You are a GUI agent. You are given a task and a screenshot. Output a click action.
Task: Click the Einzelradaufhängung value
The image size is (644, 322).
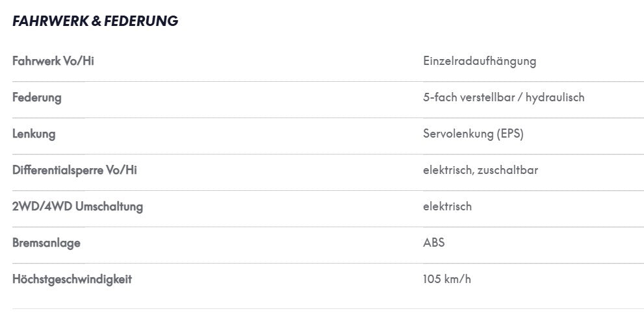[x=480, y=62]
